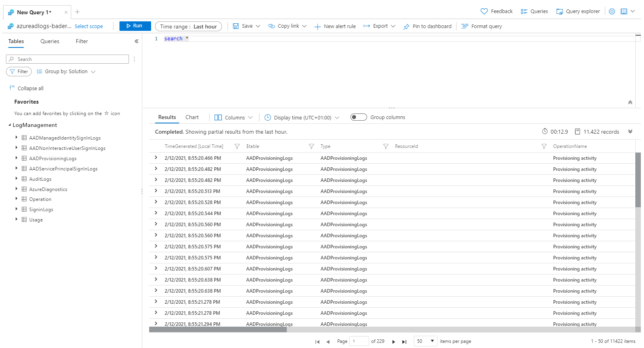Click the results horizontal scrollbar
Image resolution: width=644 pixels, height=348 pixels.
pos(218,329)
